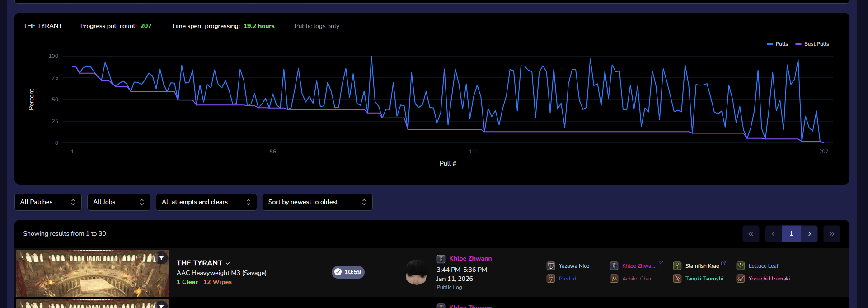This screenshot has width=868, height=308.
Task: Open the external link icon next to Khloe Zhwa...
Action: (661, 263)
